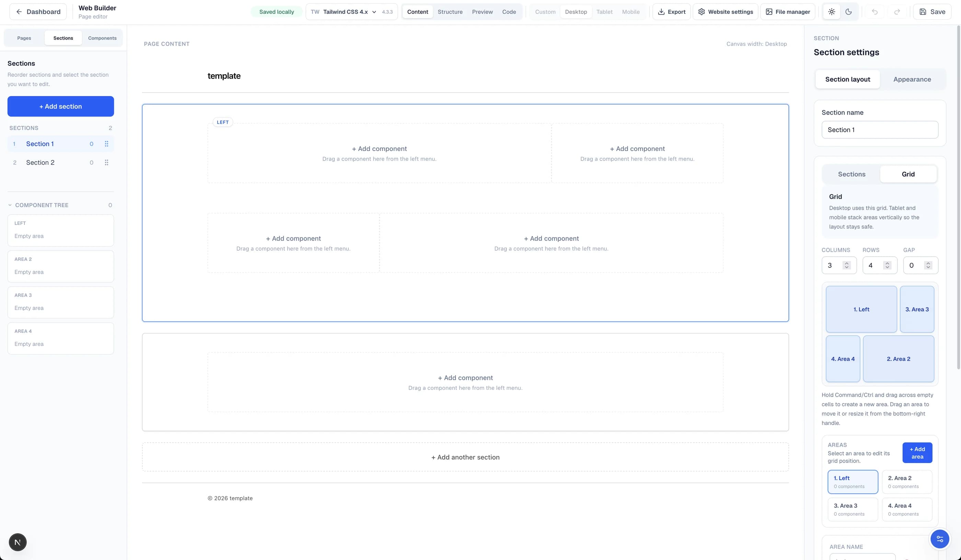
Task: Click the Save button
Action: [932, 12]
